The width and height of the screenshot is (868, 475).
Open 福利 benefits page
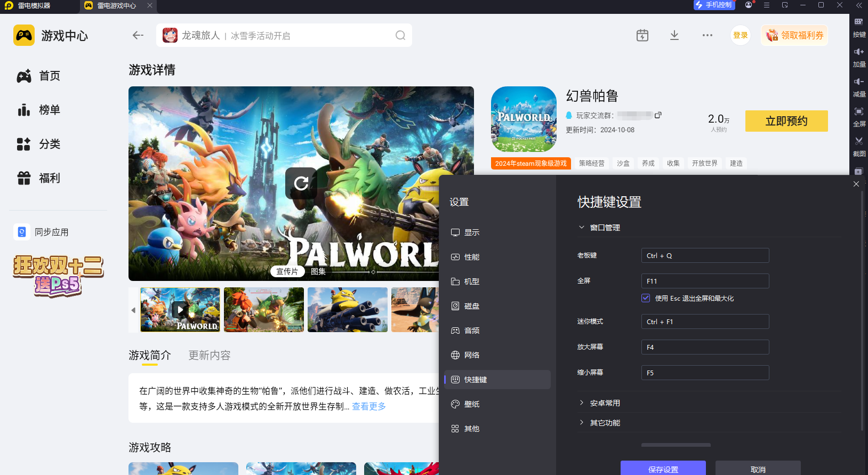(38, 179)
